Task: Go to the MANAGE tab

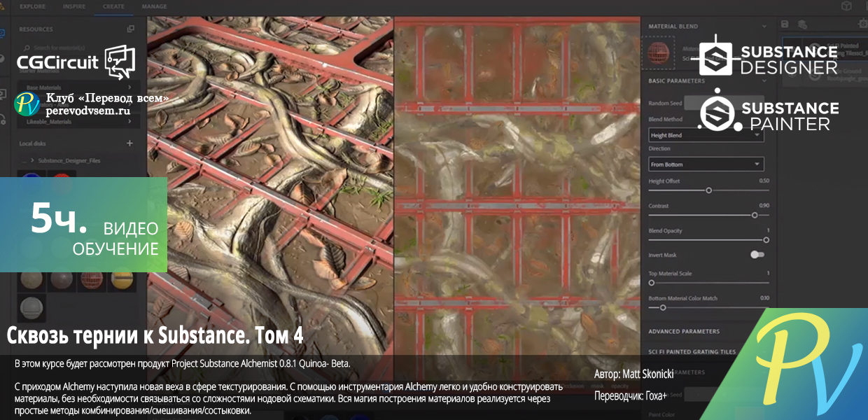Action: point(154,7)
